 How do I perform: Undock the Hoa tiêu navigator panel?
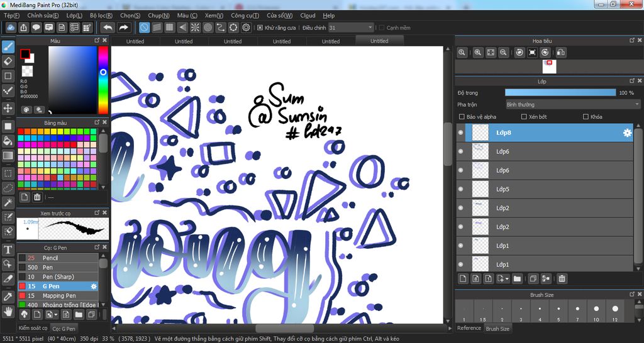click(632, 40)
